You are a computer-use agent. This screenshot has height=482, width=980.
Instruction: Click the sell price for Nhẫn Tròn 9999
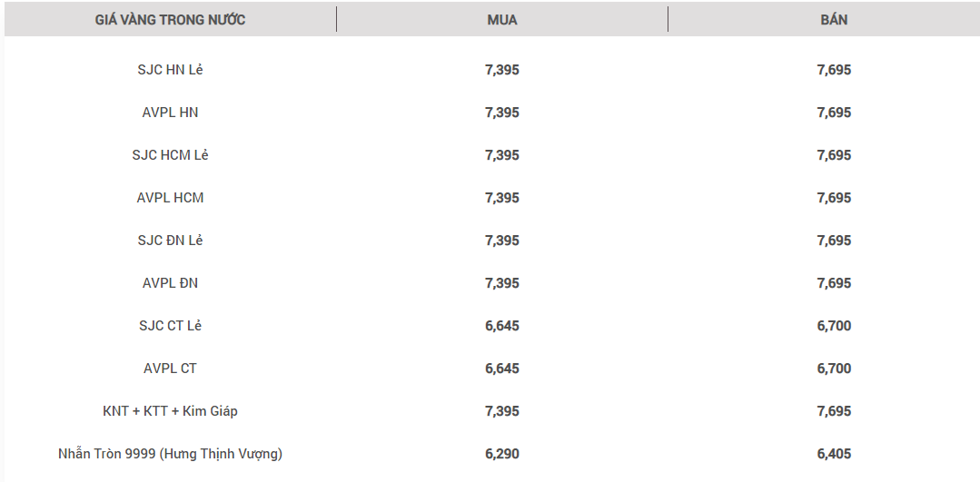834,454
